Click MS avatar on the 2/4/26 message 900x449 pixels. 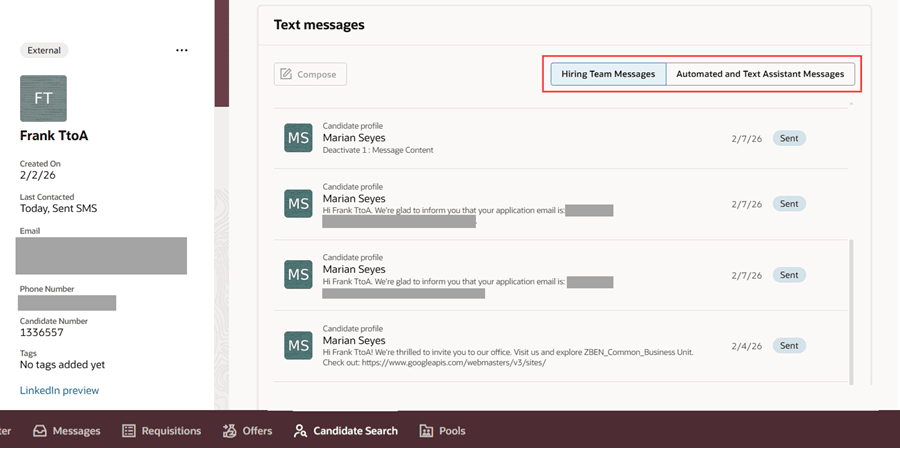298,346
